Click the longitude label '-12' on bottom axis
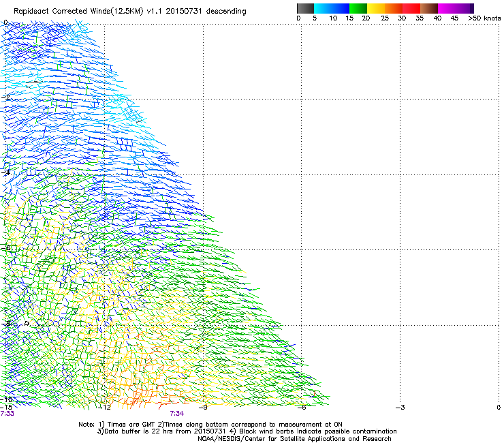Viewport: 504px width, 443px height. 104,408
